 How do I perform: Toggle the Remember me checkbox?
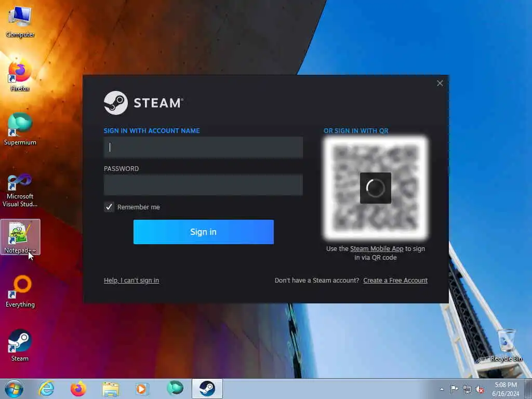point(109,207)
